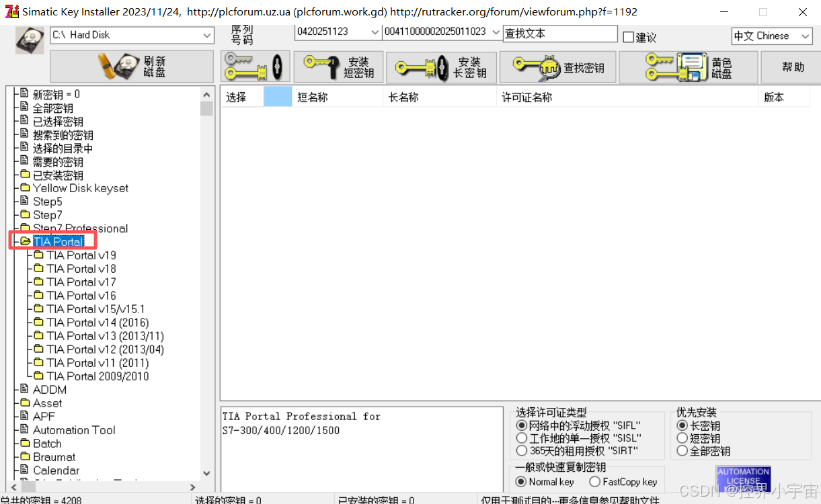The image size is (821, 504).
Task: Click the Asset folder icon
Action: [x=25, y=403]
